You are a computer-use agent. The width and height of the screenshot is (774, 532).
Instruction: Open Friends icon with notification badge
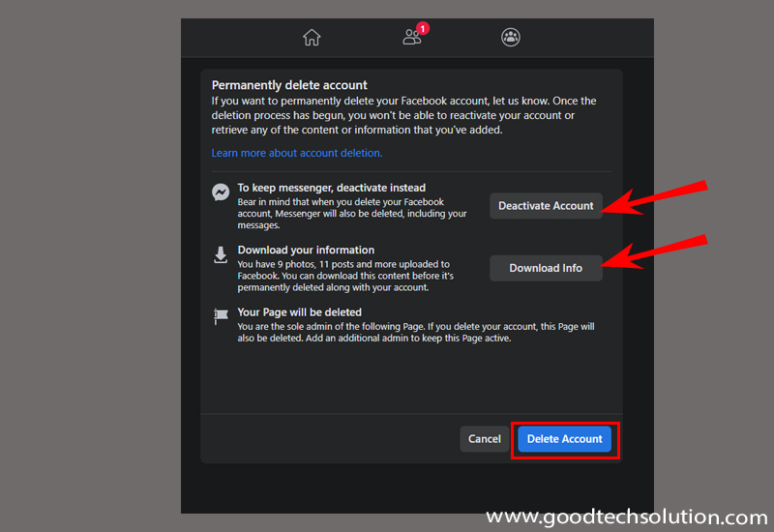(x=413, y=37)
